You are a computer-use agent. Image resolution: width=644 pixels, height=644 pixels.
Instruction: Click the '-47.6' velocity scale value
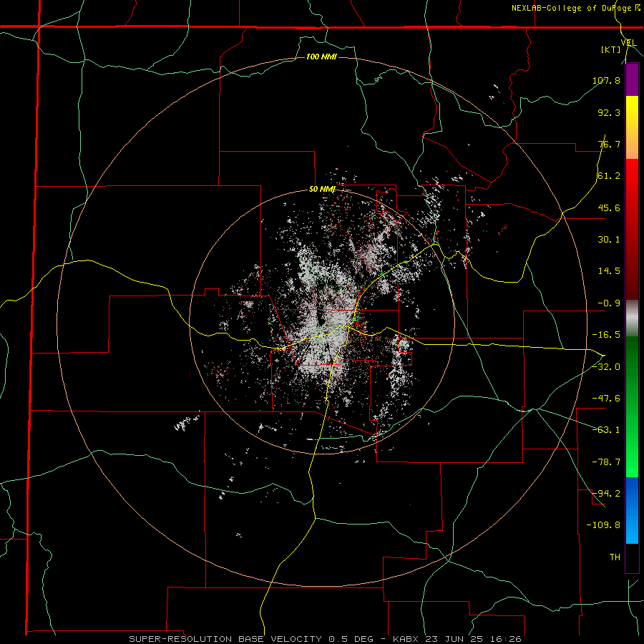(606, 399)
